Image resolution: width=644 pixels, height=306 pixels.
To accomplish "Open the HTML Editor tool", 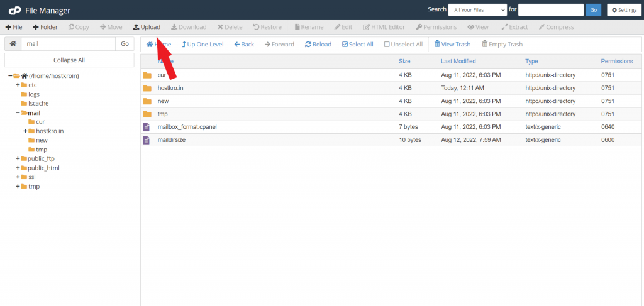I will point(384,27).
